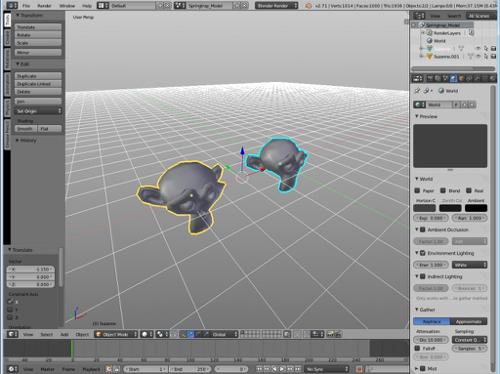Open the outliner editor type icon
Viewport: 500px width, 374px height.
tap(419, 16)
